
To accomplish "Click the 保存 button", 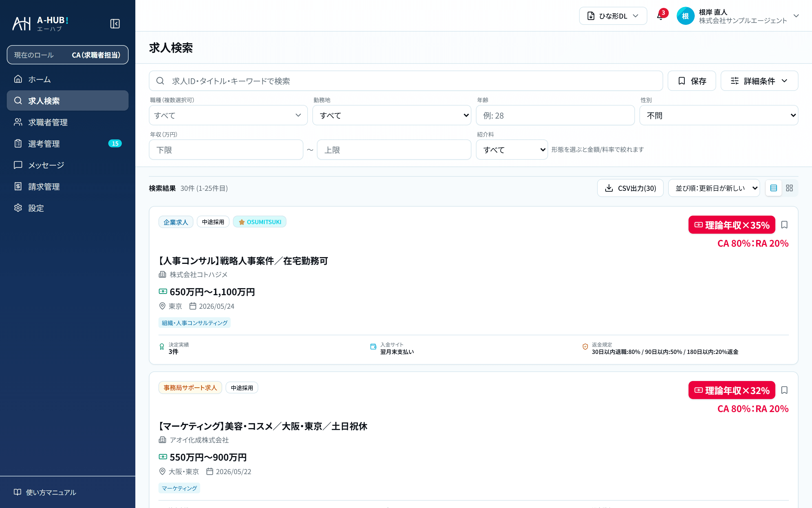I will [692, 81].
